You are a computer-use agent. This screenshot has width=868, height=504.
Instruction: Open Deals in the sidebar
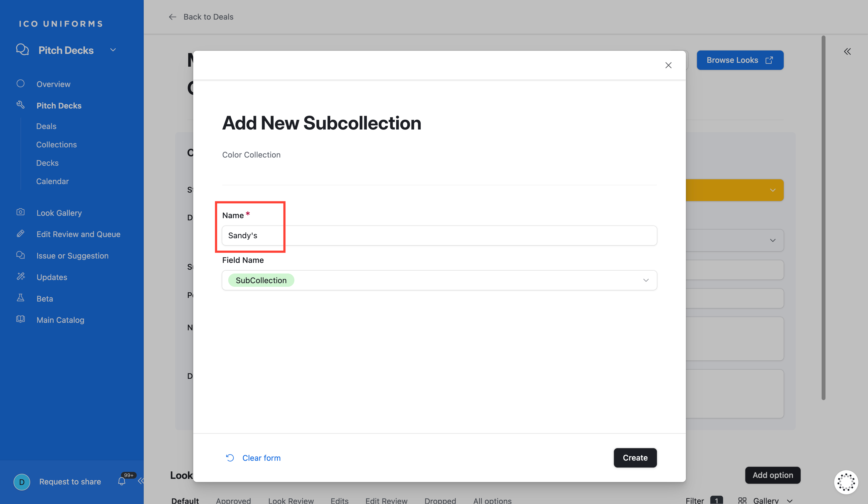pyautogui.click(x=46, y=126)
